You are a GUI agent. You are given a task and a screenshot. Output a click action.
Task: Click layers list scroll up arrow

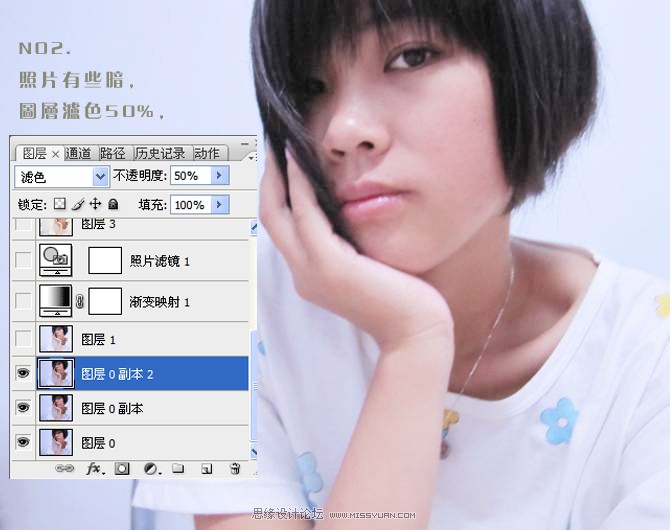[x=254, y=227]
